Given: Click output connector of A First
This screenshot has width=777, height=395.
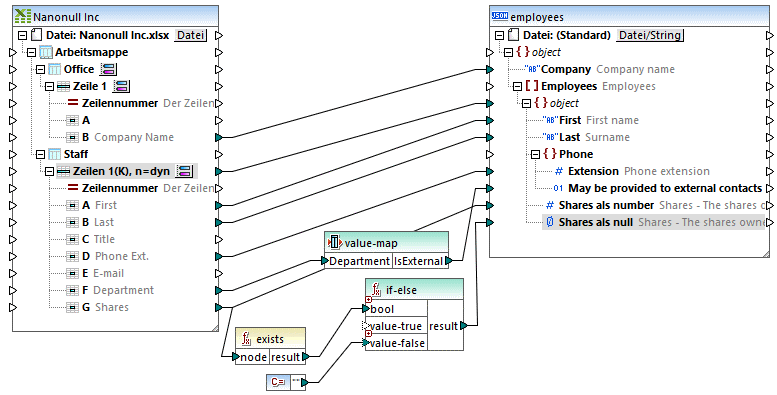Looking at the screenshot, I should click(x=219, y=205).
